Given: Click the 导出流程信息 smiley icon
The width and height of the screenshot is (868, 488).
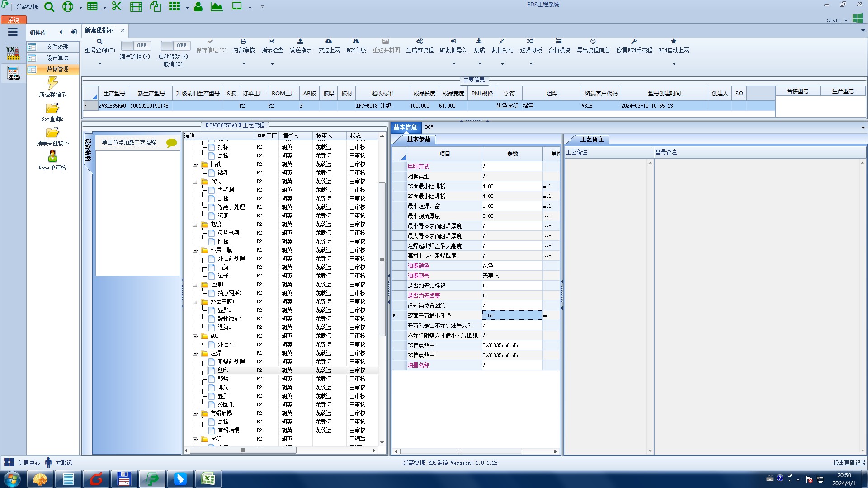Looking at the screenshot, I should 593,42.
